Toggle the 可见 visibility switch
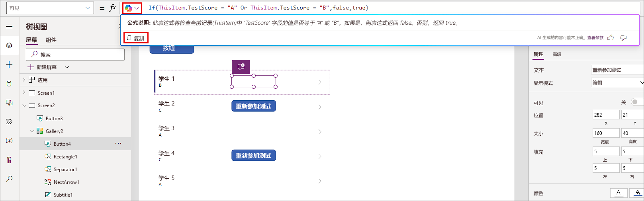The height and width of the screenshot is (201, 644). click(x=637, y=102)
